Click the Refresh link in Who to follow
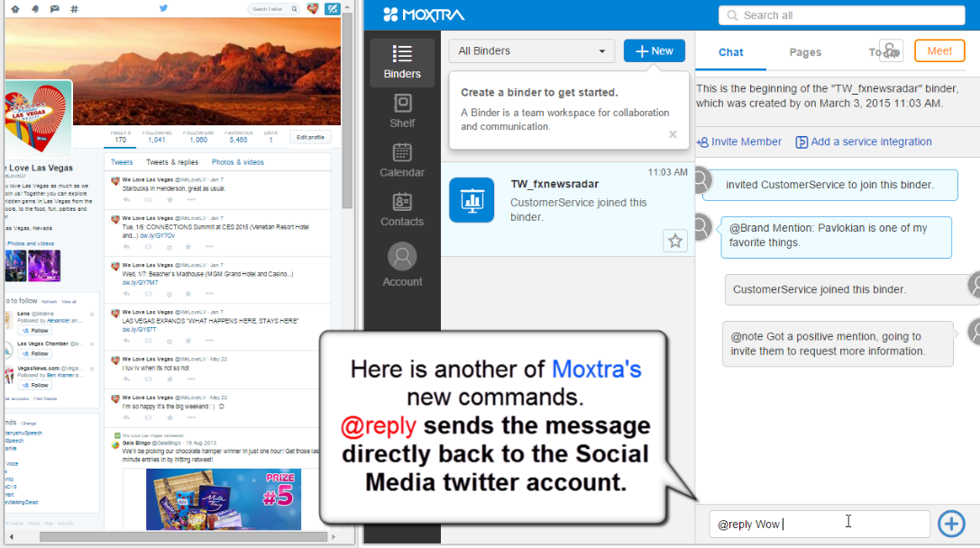Image resolution: width=980 pixels, height=548 pixels. click(49, 302)
